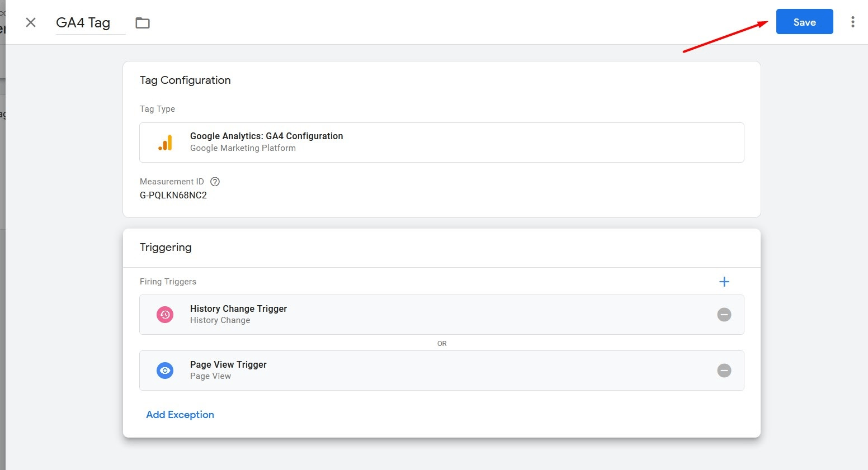Close the GA4 Tag editor
Image resolution: width=868 pixels, height=470 pixels.
point(31,22)
